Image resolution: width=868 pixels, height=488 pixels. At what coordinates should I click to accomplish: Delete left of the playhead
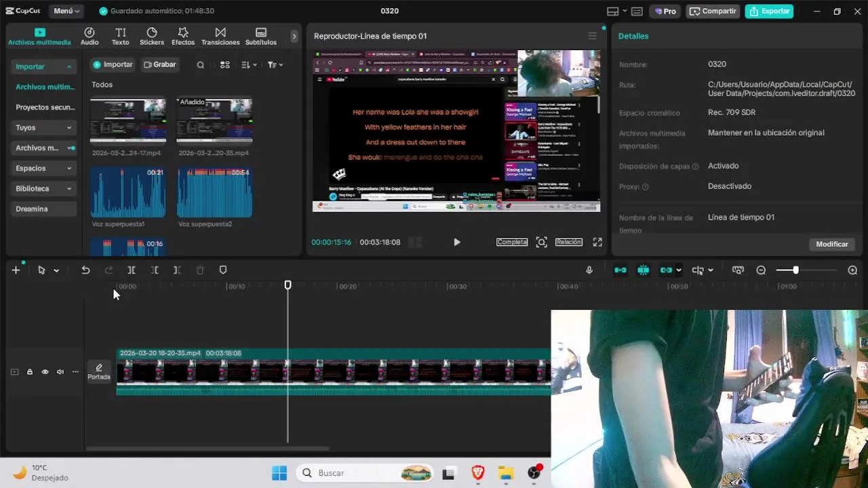(155, 270)
